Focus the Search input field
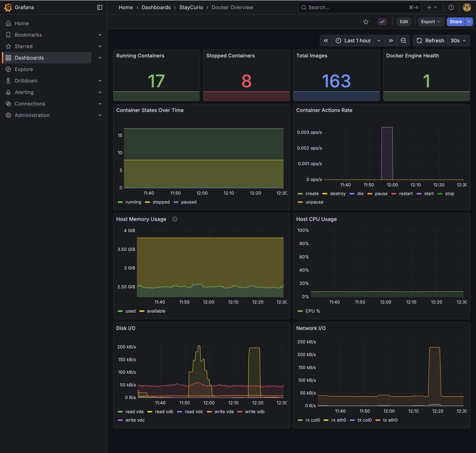Image resolution: width=476 pixels, height=453 pixels. (x=359, y=7)
